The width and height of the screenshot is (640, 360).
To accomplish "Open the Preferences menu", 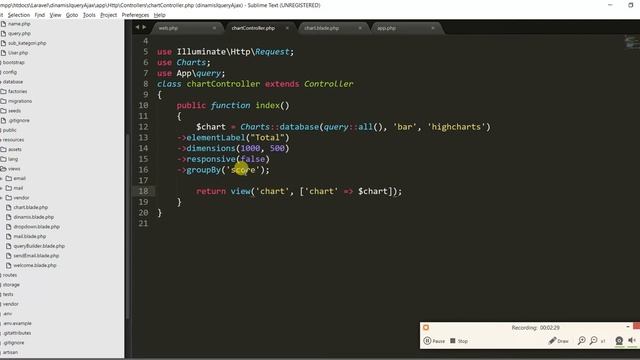I will pyautogui.click(x=135, y=15).
